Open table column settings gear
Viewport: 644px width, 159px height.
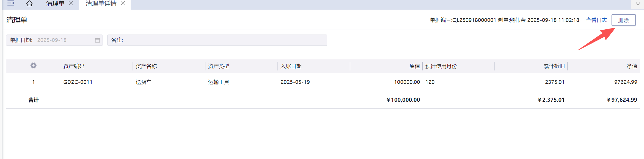click(x=34, y=66)
